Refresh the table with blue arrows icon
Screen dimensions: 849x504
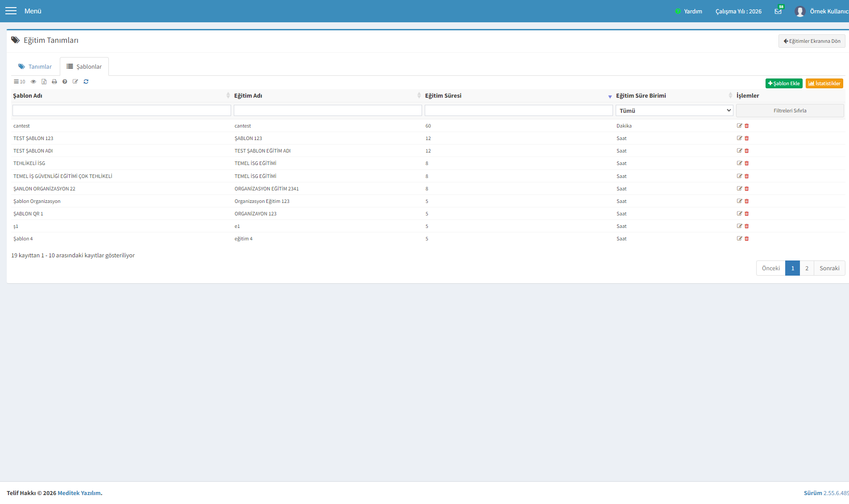coord(86,82)
